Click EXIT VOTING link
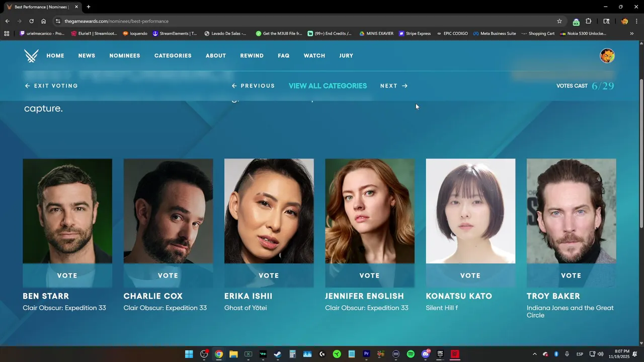This screenshot has height=362, width=644. click(x=51, y=86)
